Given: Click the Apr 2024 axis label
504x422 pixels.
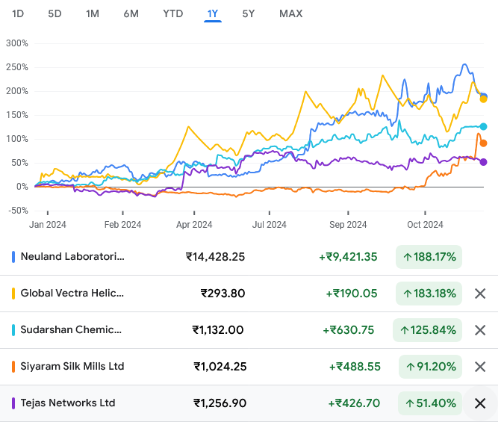Looking at the screenshot, I should [x=194, y=225].
